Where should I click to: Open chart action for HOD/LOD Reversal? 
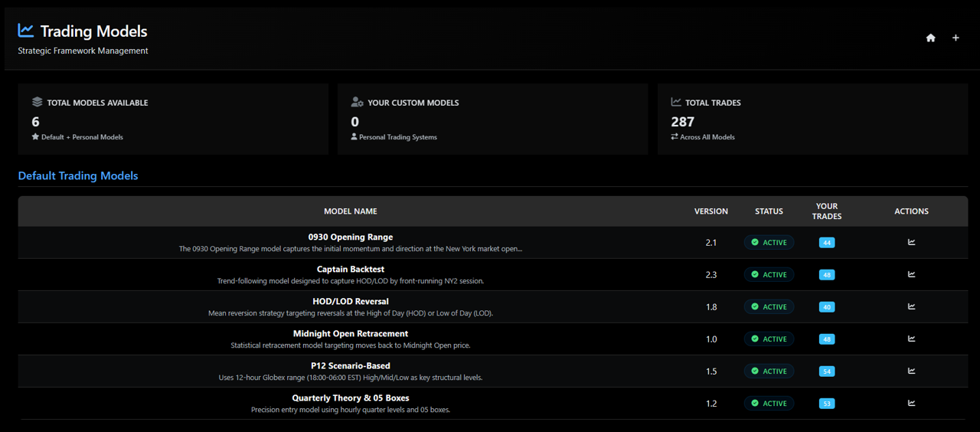point(911,306)
